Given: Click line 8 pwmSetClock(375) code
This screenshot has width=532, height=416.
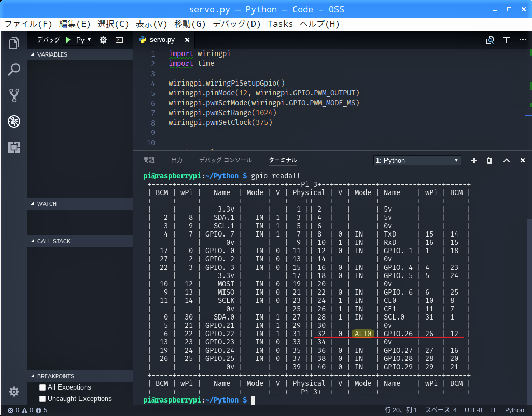Looking at the screenshot, I should [220, 122].
